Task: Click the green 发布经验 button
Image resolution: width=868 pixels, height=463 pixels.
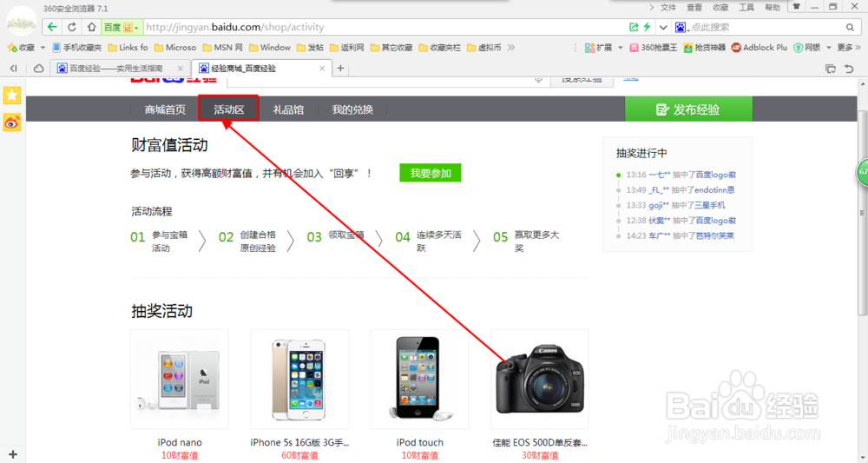Action: (x=688, y=109)
